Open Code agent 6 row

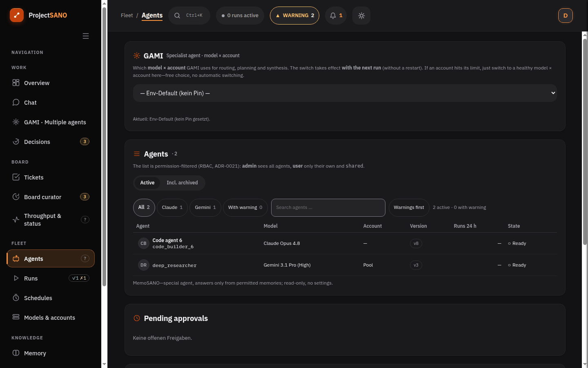click(x=345, y=243)
